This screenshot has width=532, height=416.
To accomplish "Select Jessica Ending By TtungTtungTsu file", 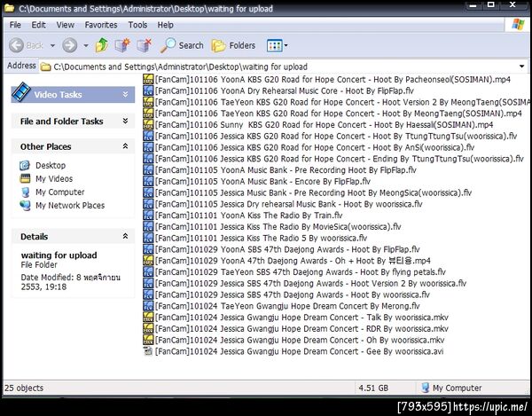I will [x=340, y=159].
